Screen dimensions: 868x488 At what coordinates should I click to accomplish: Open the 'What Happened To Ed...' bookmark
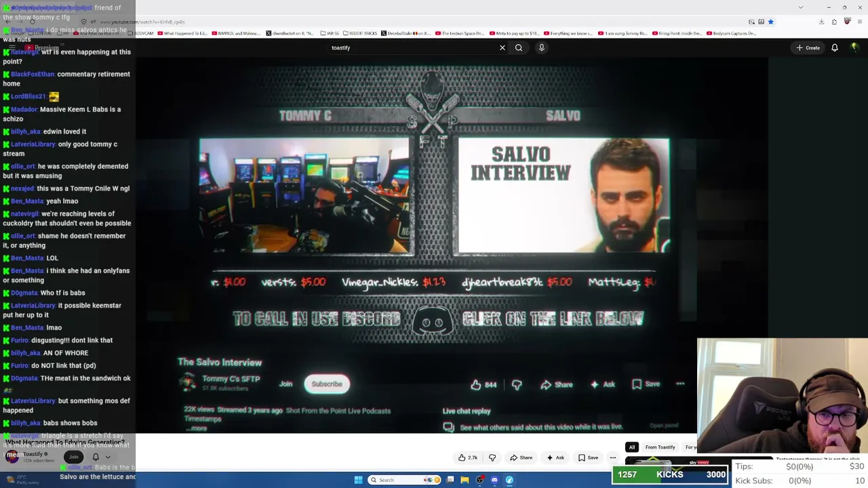coord(182,33)
